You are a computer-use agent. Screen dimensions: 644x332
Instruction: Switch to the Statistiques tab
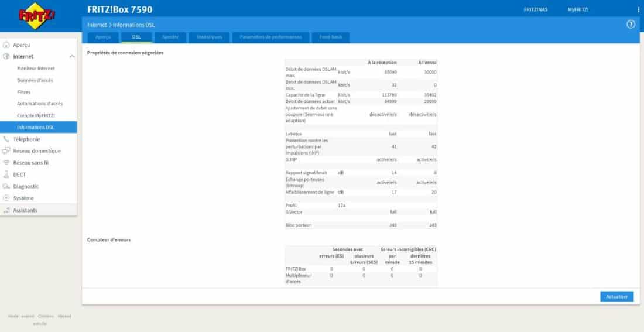pyautogui.click(x=209, y=37)
